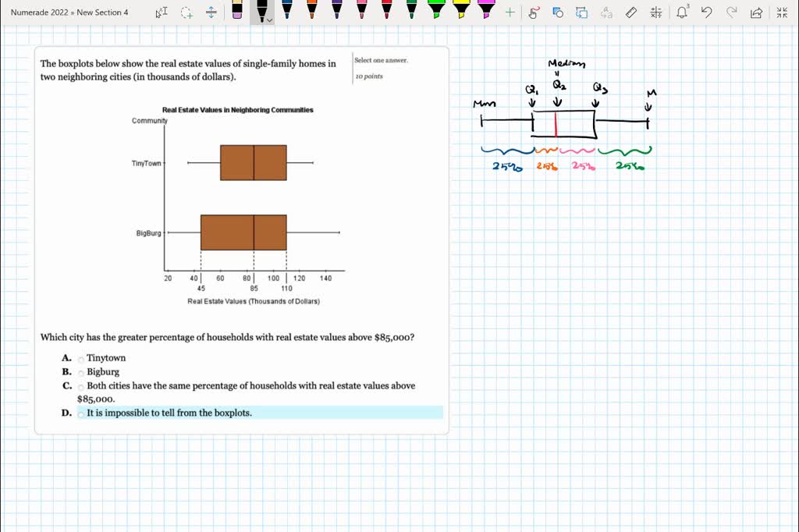
Task: Open the black pen options chevron
Action: [269, 19]
